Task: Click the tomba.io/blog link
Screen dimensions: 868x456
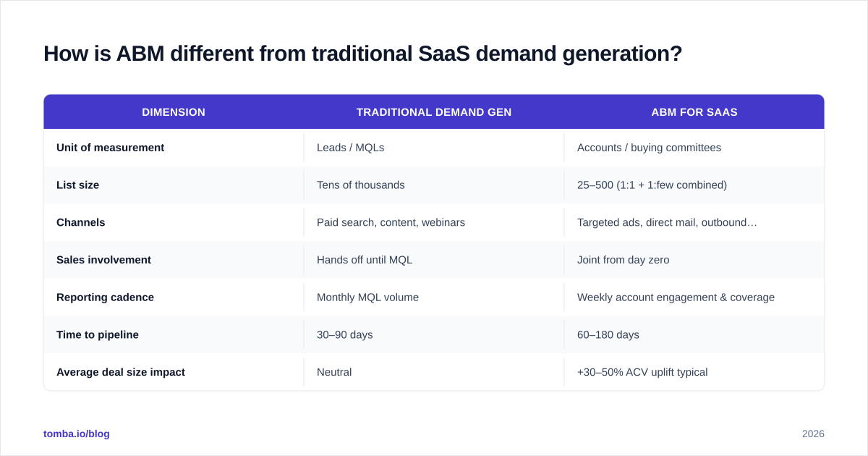Action: pyautogui.click(x=77, y=434)
